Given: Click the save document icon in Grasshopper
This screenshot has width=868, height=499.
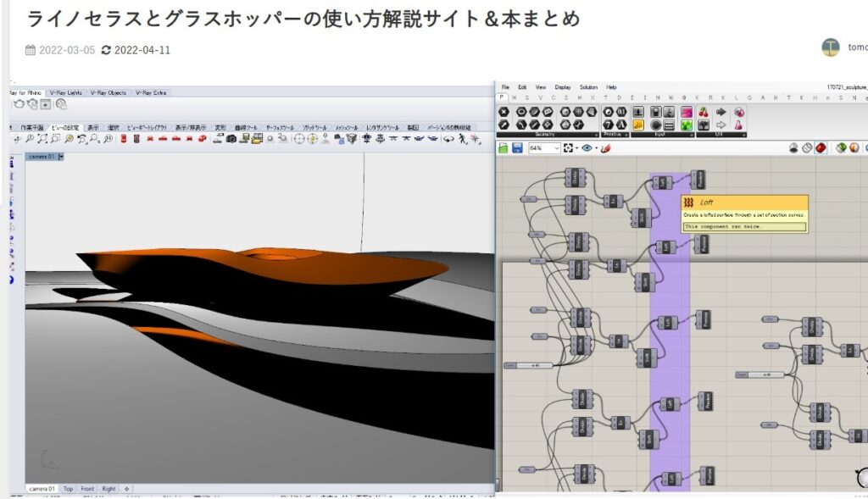Looking at the screenshot, I should click(516, 148).
